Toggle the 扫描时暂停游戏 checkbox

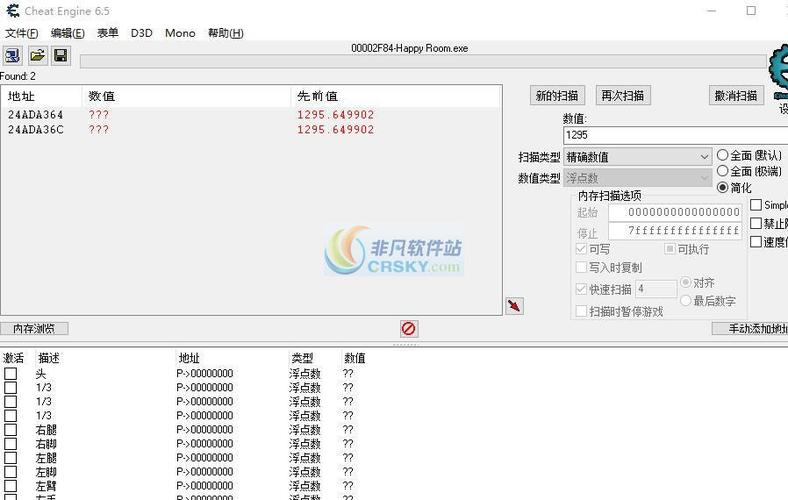click(581, 311)
